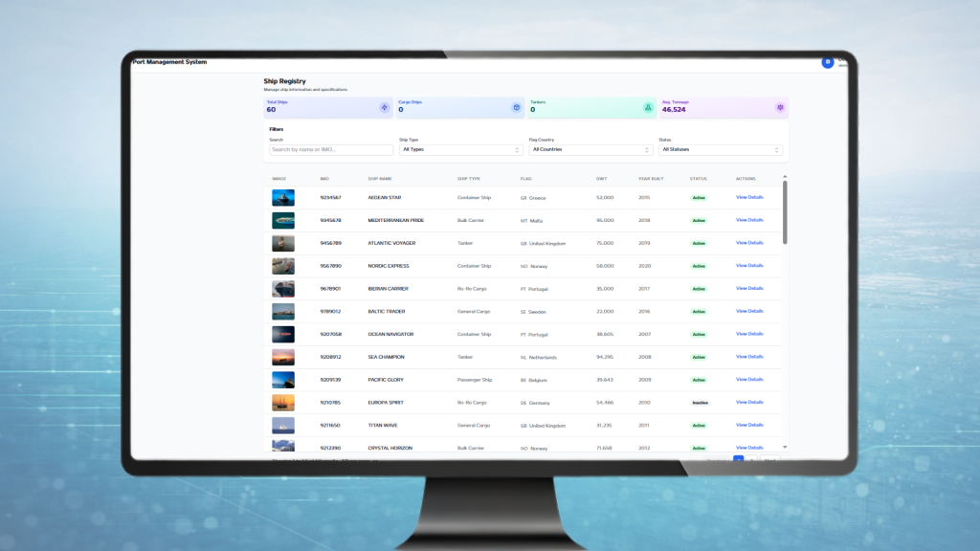980x551 pixels.
Task: Open TITAN WAVE ship thumbnail
Action: point(283,426)
